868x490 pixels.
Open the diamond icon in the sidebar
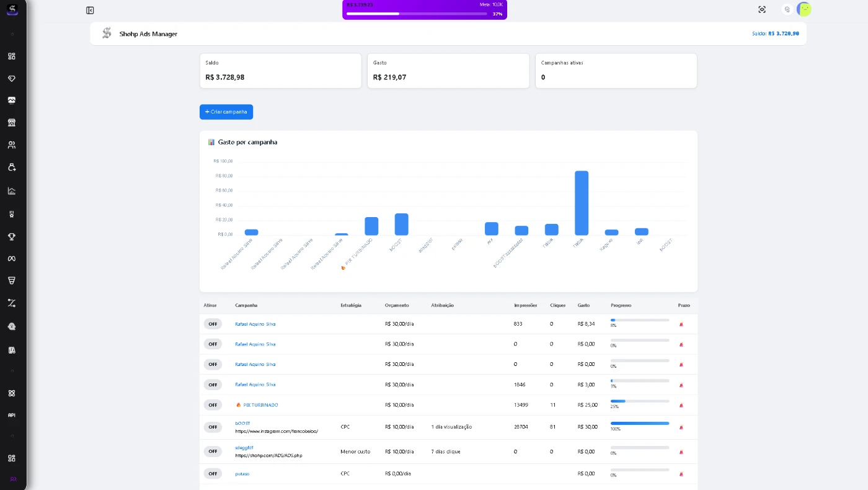tap(11, 79)
